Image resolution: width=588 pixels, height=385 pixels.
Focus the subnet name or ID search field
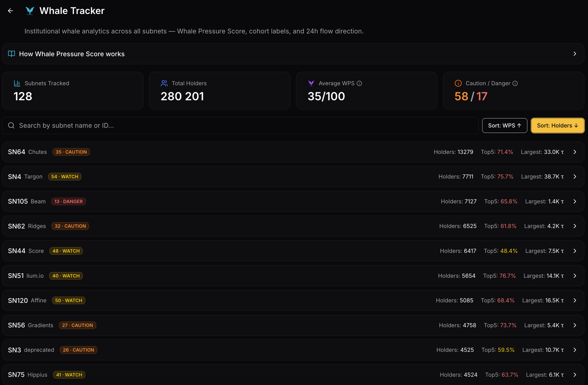[x=240, y=125]
